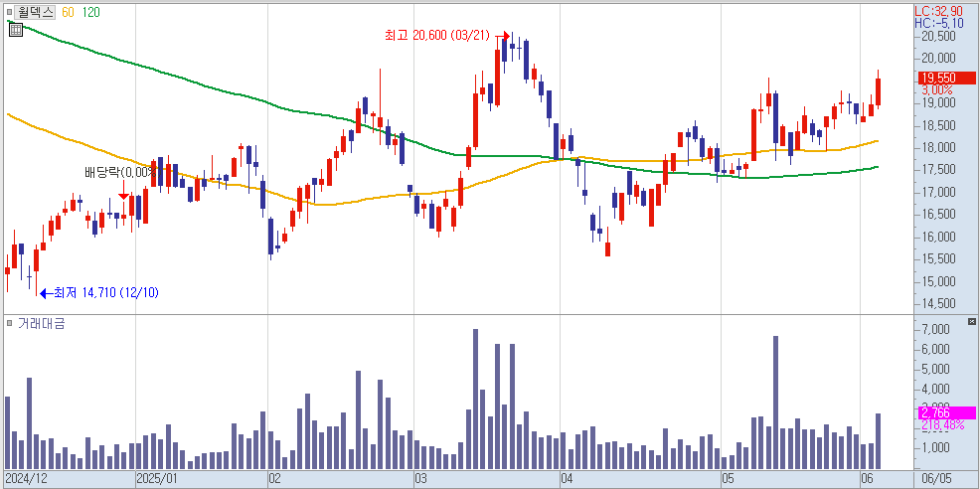Viewport: 980px width, 489px height.
Task: Click the small square beside 거래대금 label
Action: (9, 323)
